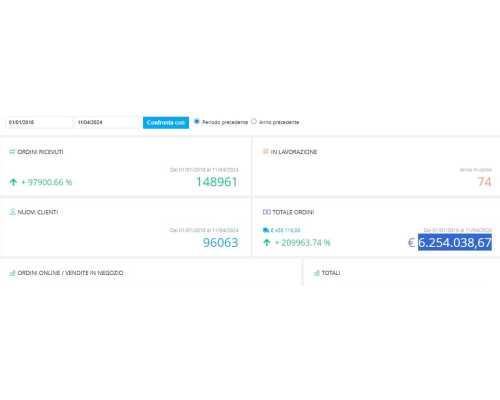
Task: Click the euro symbol before the total amount
Action: click(411, 243)
